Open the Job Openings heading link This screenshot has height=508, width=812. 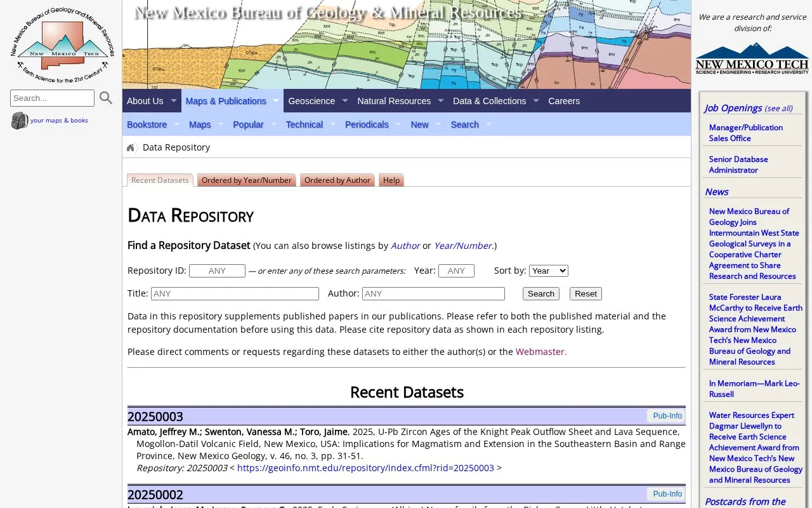point(733,108)
